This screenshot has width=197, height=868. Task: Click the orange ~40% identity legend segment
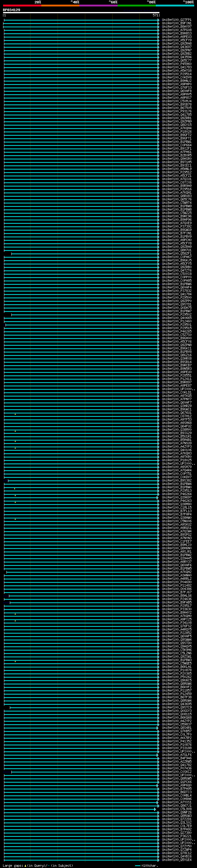(x=60, y=6)
